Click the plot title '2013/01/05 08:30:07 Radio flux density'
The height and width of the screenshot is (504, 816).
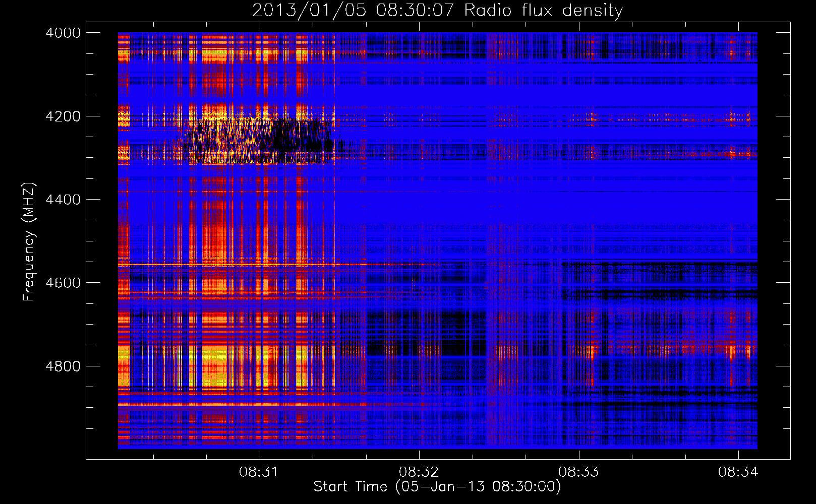[437, 10]
